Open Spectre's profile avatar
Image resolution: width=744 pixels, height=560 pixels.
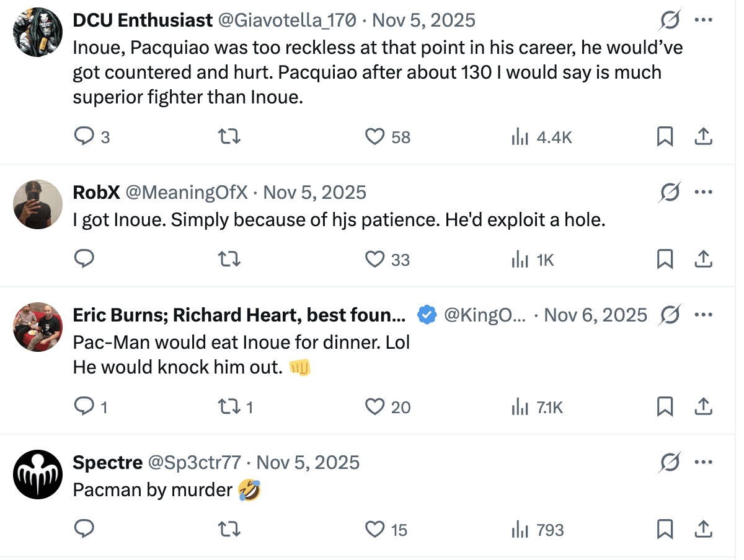click(38, 474)
